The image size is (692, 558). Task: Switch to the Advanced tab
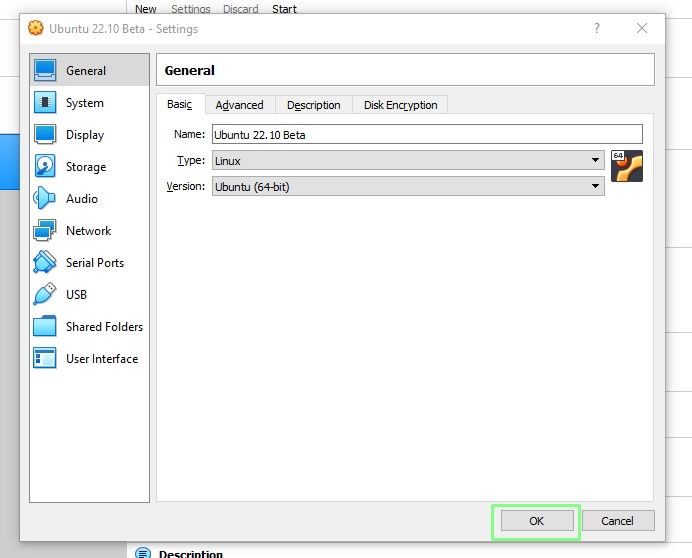pyautogui.click(x=240, y=105)
